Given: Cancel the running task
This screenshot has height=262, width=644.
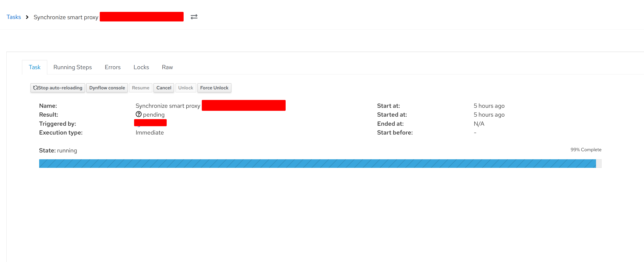Looking at the screenshot, I should [164, 88].
